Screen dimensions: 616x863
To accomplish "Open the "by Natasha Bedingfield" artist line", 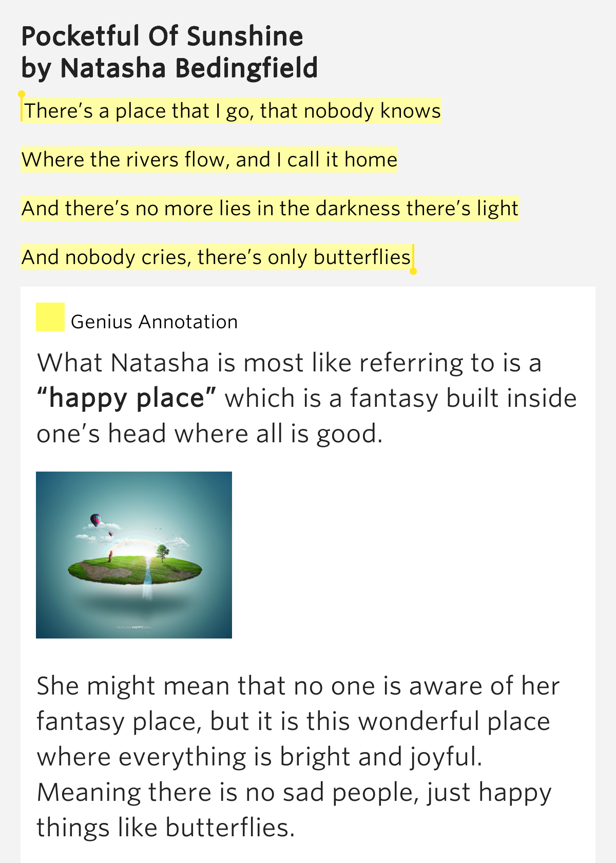I will pyautogui.click(x=169, y=68).
